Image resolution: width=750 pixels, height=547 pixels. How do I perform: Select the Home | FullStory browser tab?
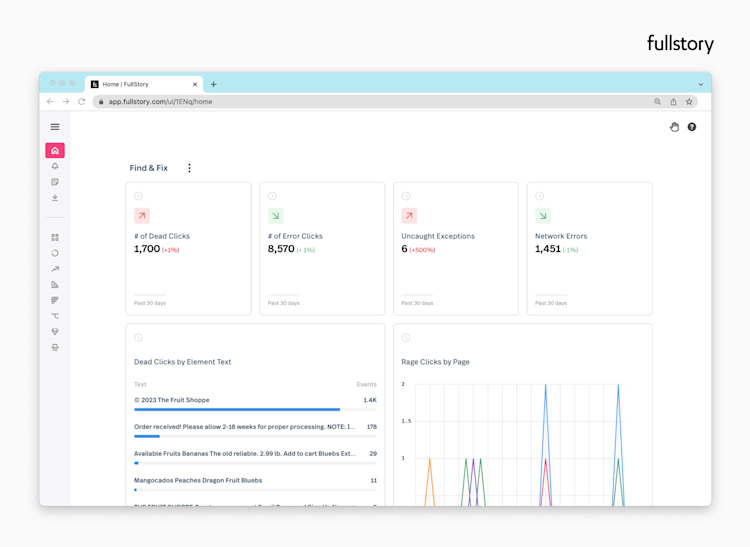click(143, 84)
